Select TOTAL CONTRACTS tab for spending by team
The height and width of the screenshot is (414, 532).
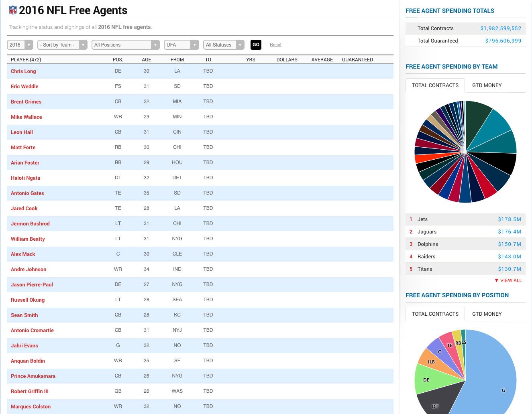435,85
